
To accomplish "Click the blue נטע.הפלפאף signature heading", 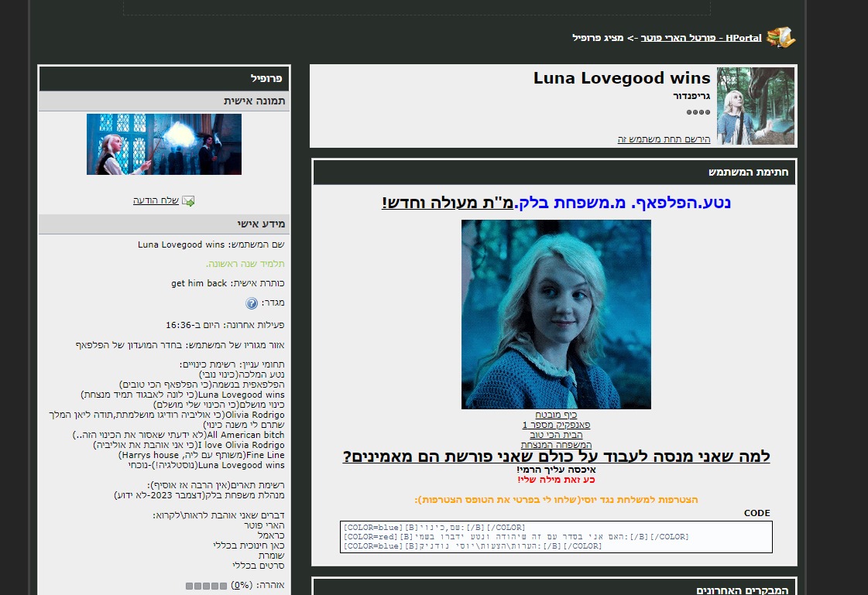I will pos(623,203).
